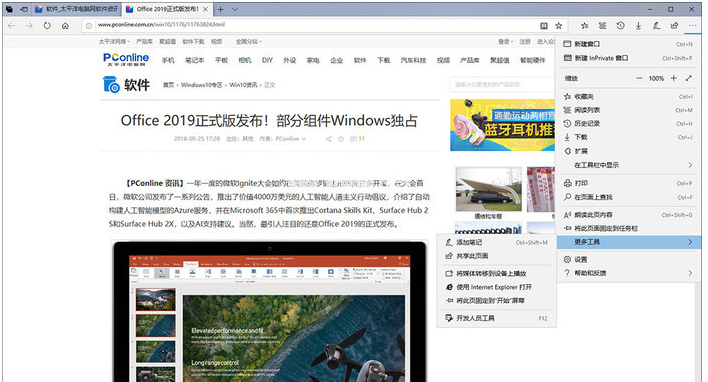Choose 将此页面固定到"开始"屏幕

click(x=496, y=300)
